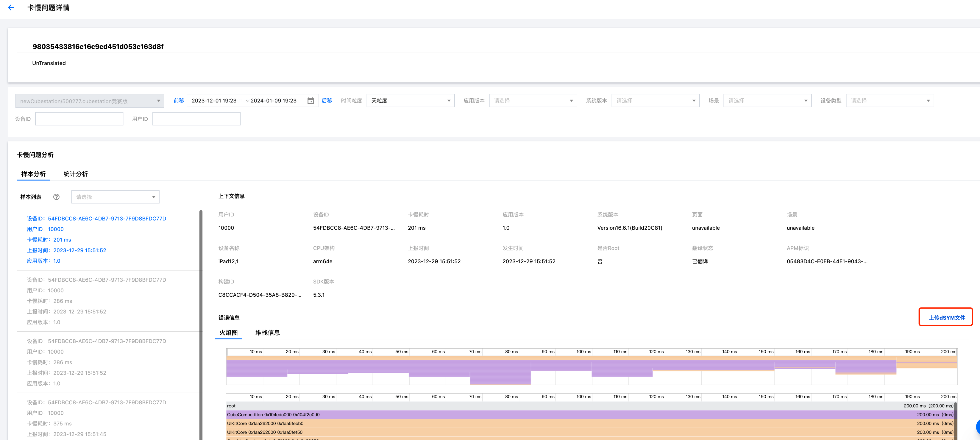Click the back arrow icon
Image resolution: width=980 pixels, height=440 pixels.
tap(11, 8)
